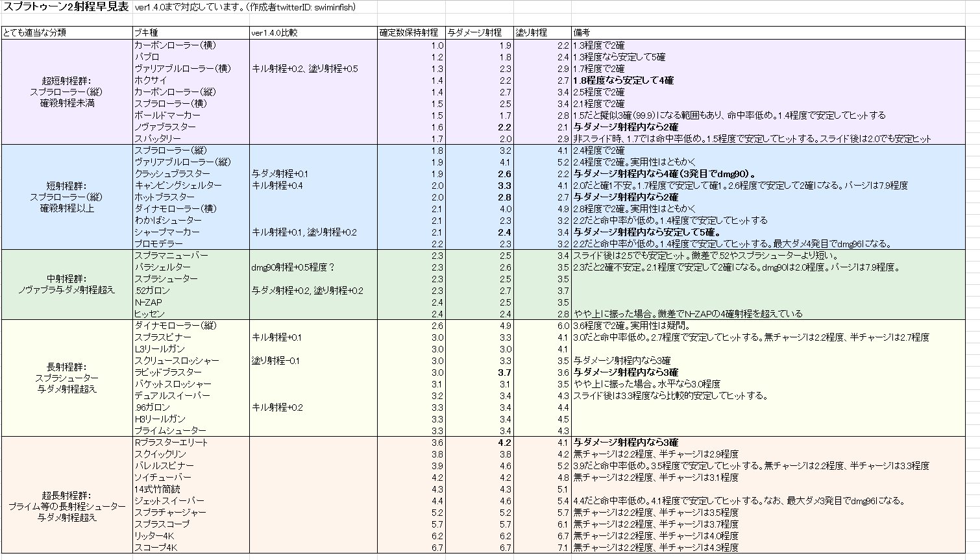The image size is (980, 560).
Task: Click the スクリュースロッシャー cell
Action: [x=191, y=361]
